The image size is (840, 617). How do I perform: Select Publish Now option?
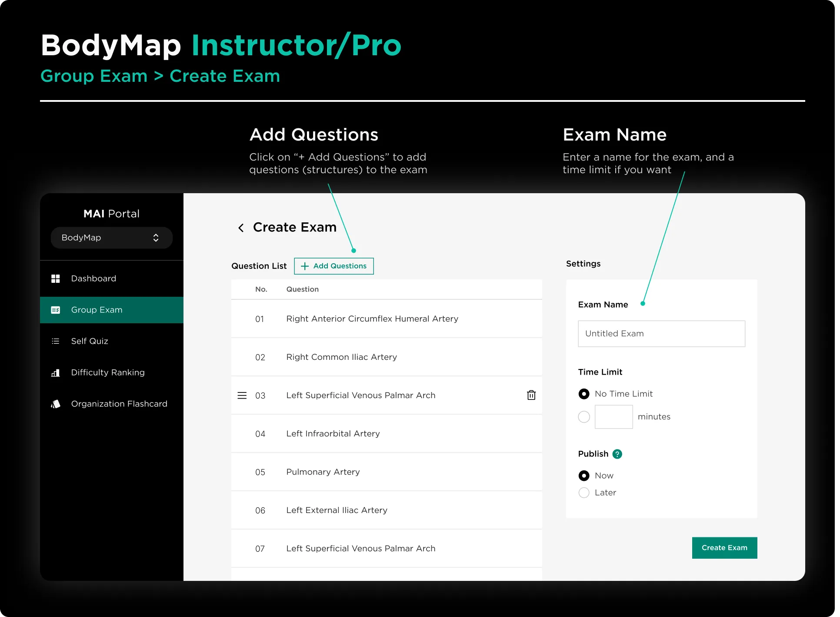click(584, 476)
